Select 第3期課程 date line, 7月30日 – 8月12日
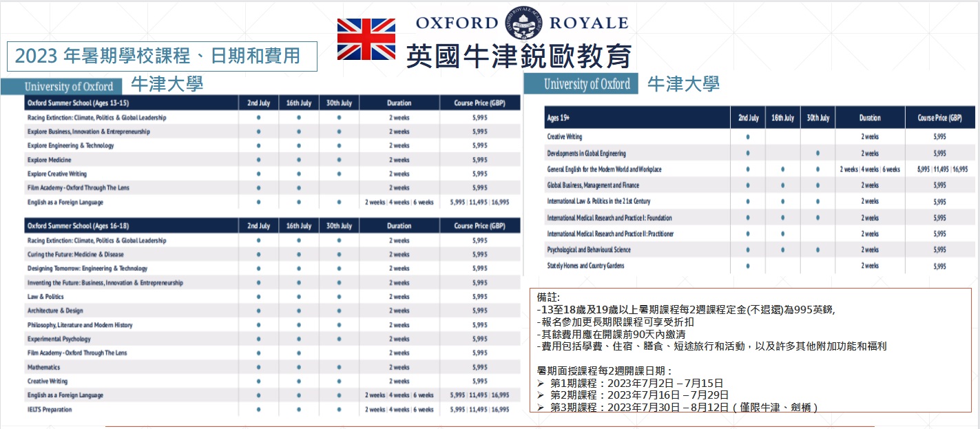Screen dimensions: 980x429 coord(678,407)
